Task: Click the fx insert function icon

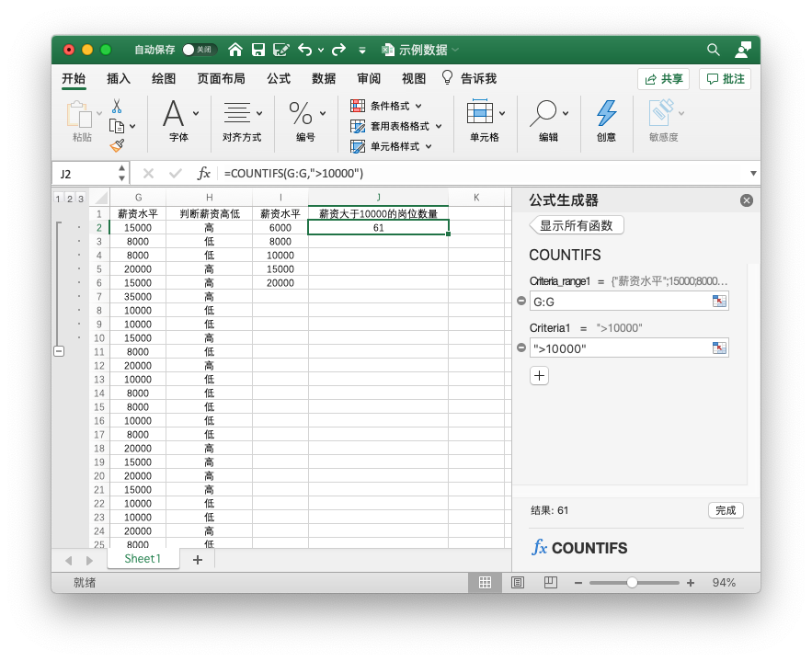Action: coord(204,173)
